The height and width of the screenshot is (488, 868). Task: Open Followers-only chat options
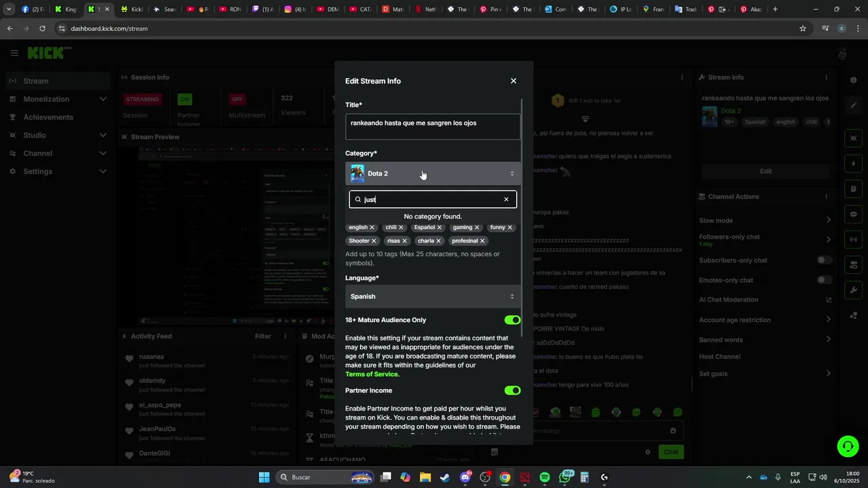tap(828, 239)
